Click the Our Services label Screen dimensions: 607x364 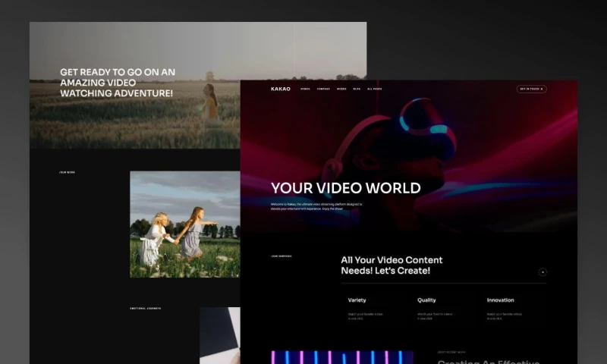tap(281, 256)
